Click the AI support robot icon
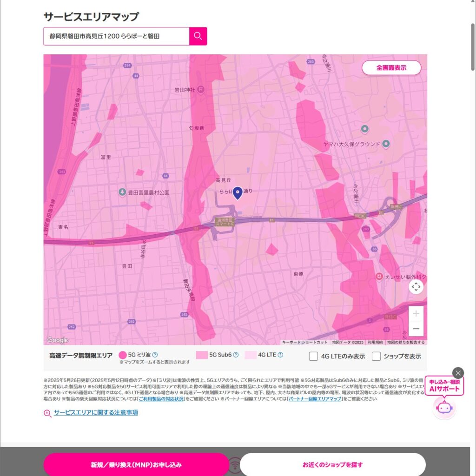This screenshot has width=476, height=476. coord(444,408)
